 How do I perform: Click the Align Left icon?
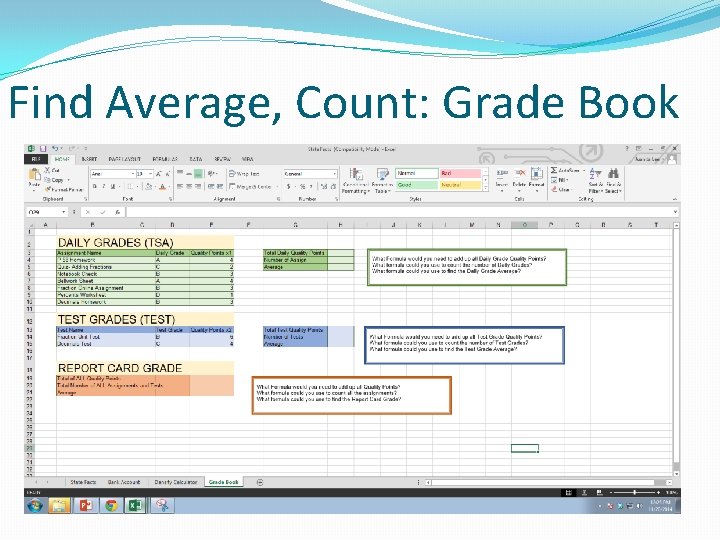pos(180,186)
